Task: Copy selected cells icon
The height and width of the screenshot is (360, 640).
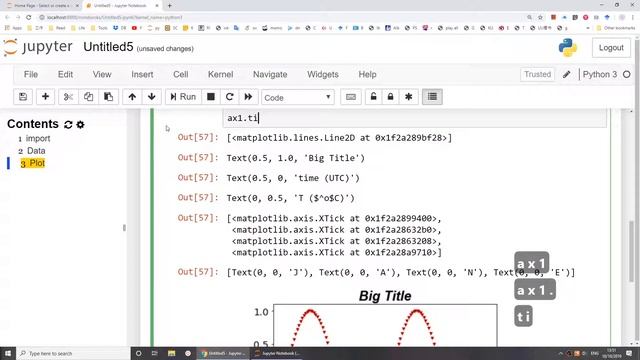Action: [x=88, y=97]
